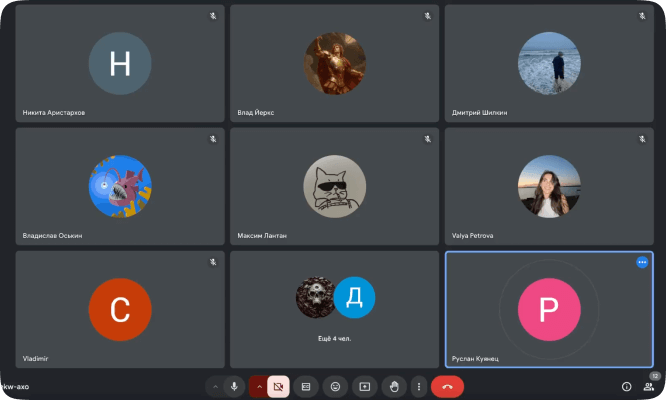The image size is (666, 400).
Task: Show the participants list with 12 badge
Action: click(649, 385)
